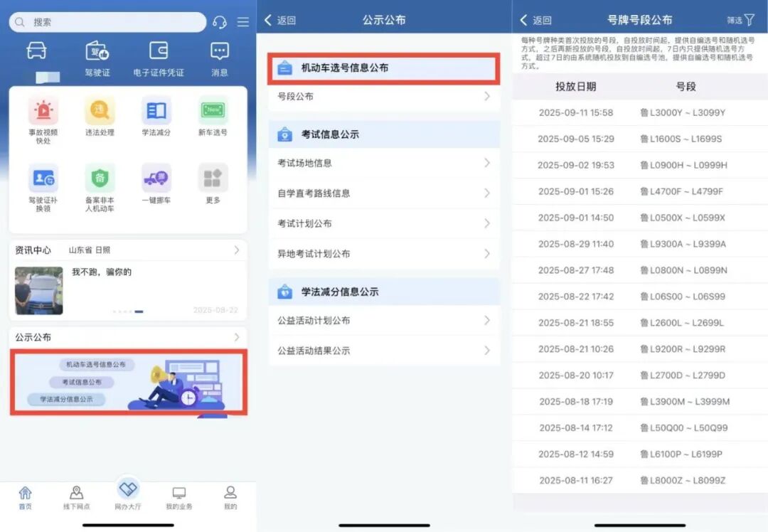Tap 返回 to go back

[x=280, y=21]
